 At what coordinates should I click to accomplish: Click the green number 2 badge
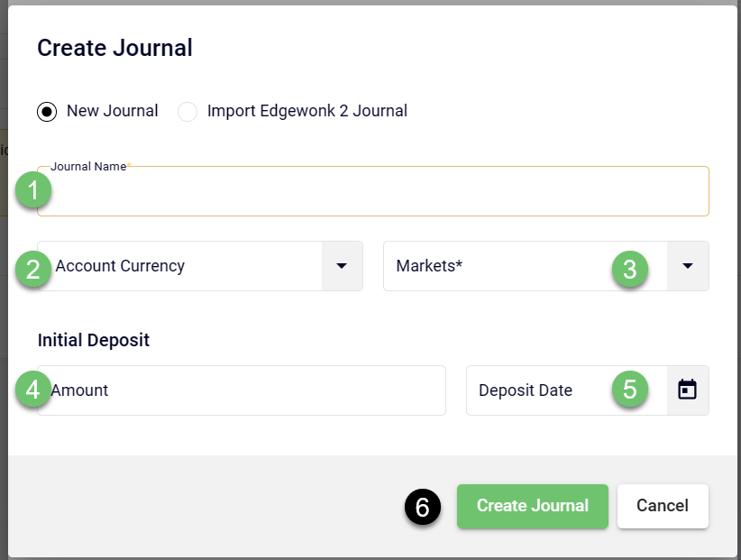(x=33, y=270)
